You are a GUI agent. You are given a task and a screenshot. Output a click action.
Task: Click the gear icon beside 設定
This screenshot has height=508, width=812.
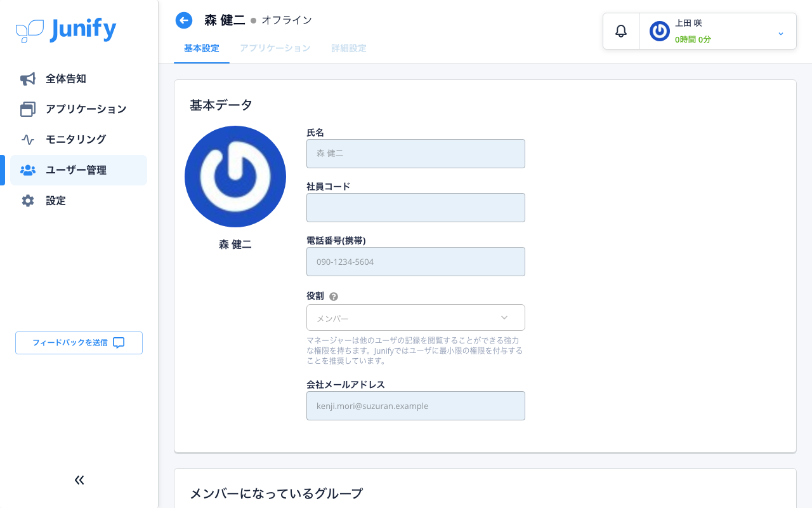(x=28, y=201)
